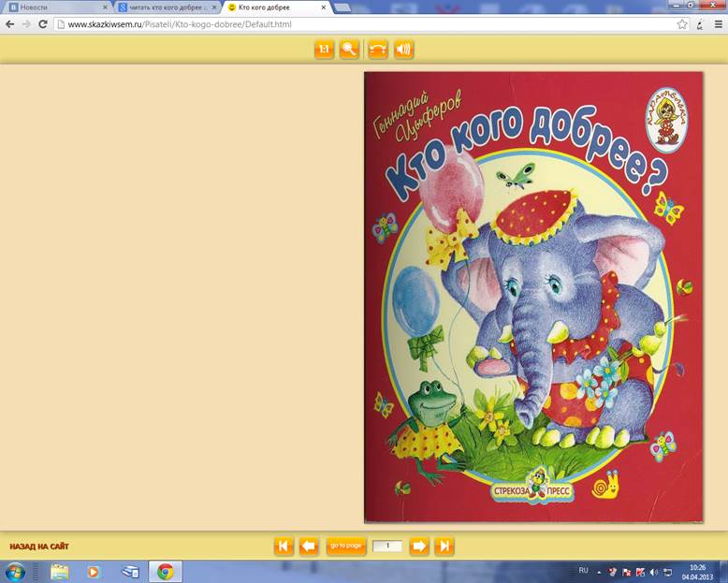The height and width of the screenshot is (583, 728).
Task: Open the Chrome menu
Action: pyautogui.click(x=718, y=24)
